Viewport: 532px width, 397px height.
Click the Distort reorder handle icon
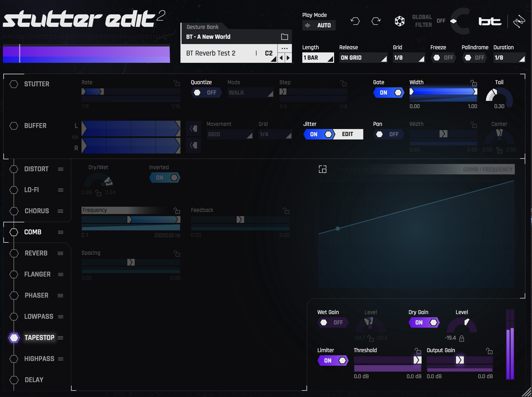tap(61, 169)
